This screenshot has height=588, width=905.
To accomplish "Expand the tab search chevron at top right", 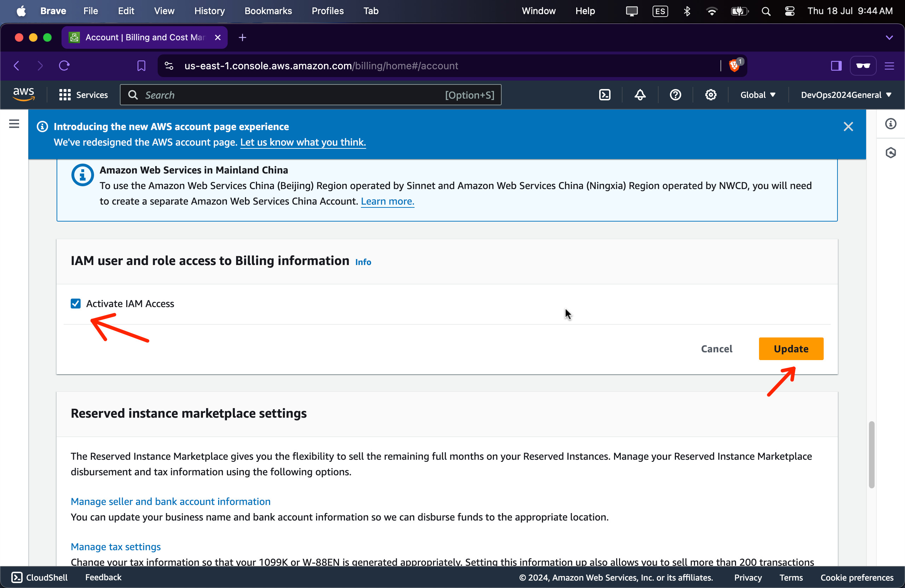I will click(889, 37).
